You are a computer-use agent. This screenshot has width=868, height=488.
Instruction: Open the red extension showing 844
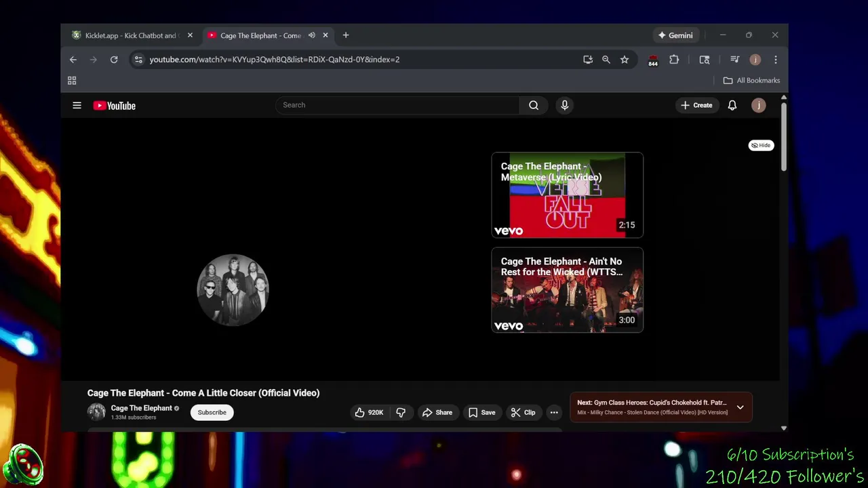point(653,60)
